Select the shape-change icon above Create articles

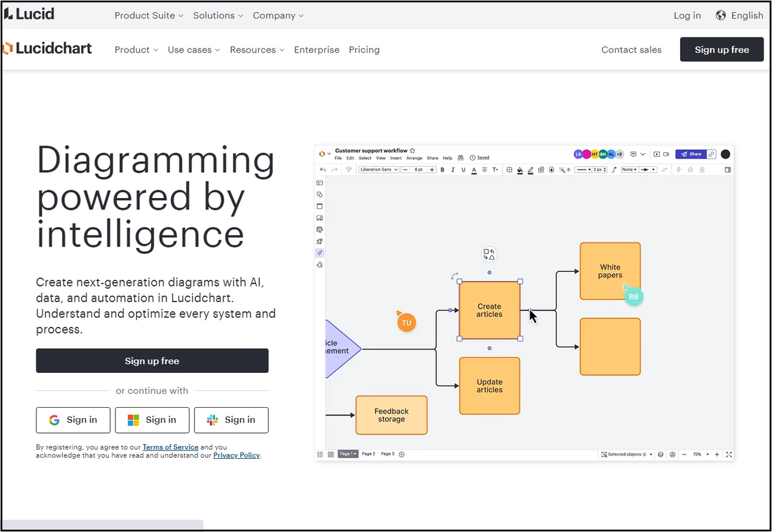coord(489,254)
